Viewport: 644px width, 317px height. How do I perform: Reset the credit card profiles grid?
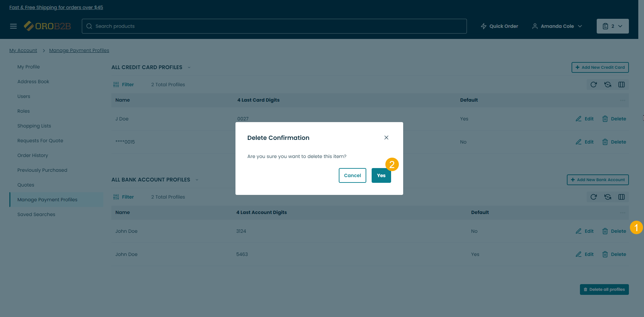pyautogui.click(x=607, y=85)
